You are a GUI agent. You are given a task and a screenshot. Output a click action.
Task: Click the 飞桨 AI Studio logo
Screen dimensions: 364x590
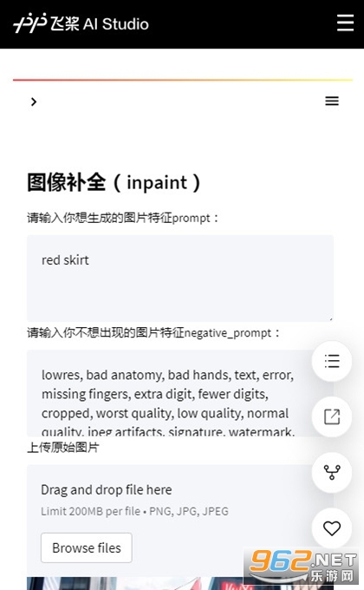pos(81,23)
